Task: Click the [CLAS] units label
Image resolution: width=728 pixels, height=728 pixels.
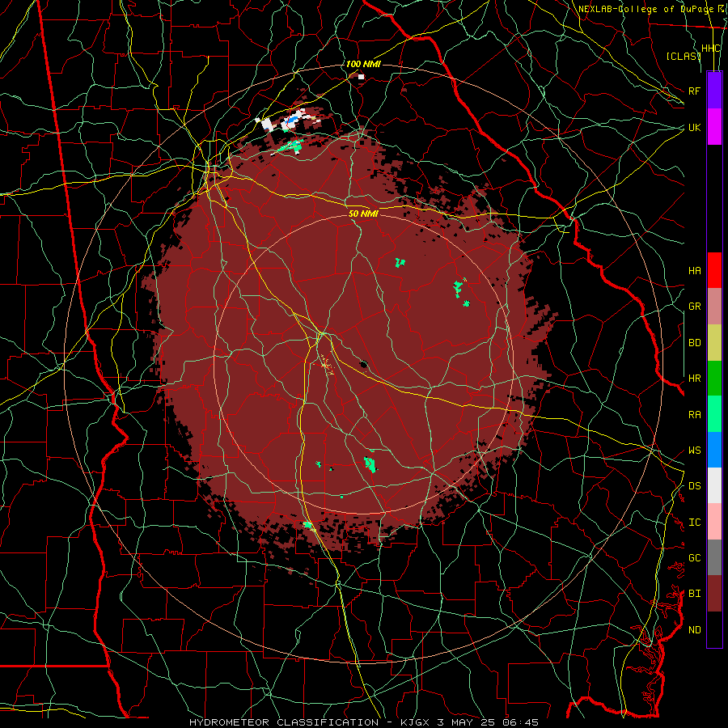Action: click(683, 56)
